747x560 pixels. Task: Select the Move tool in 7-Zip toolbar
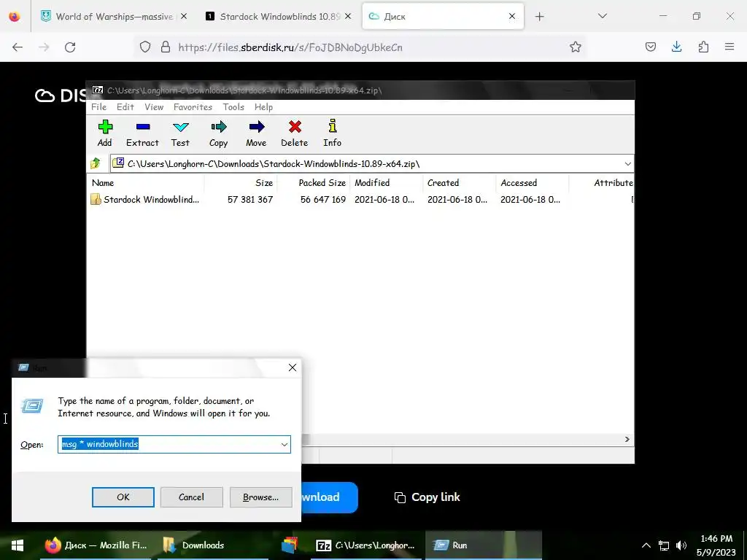(256, 133)
